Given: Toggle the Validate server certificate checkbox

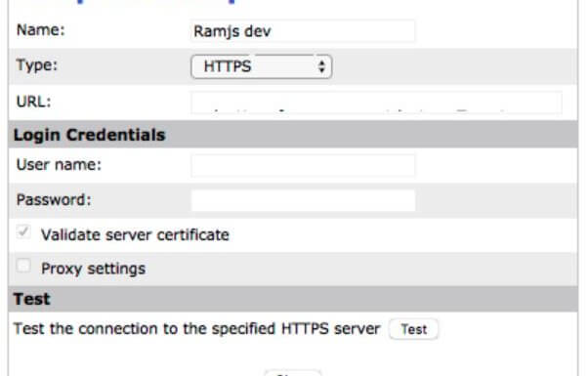Looking at the screenshot, I should click(23, 232).
